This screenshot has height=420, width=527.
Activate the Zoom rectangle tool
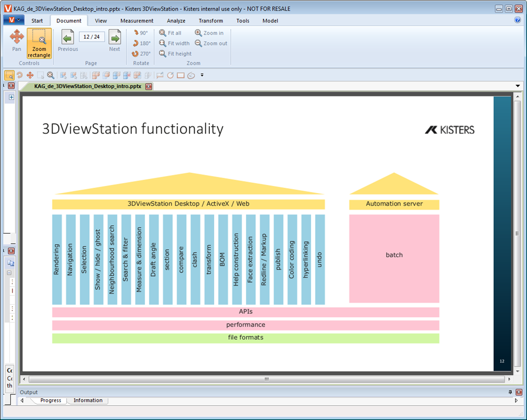39,43
